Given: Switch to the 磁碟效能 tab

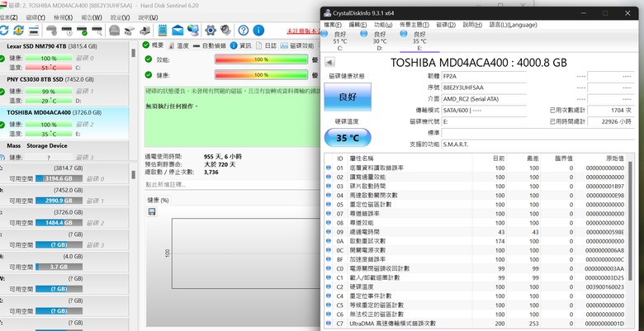Looking at the screenshot, I should click(297, 45).
